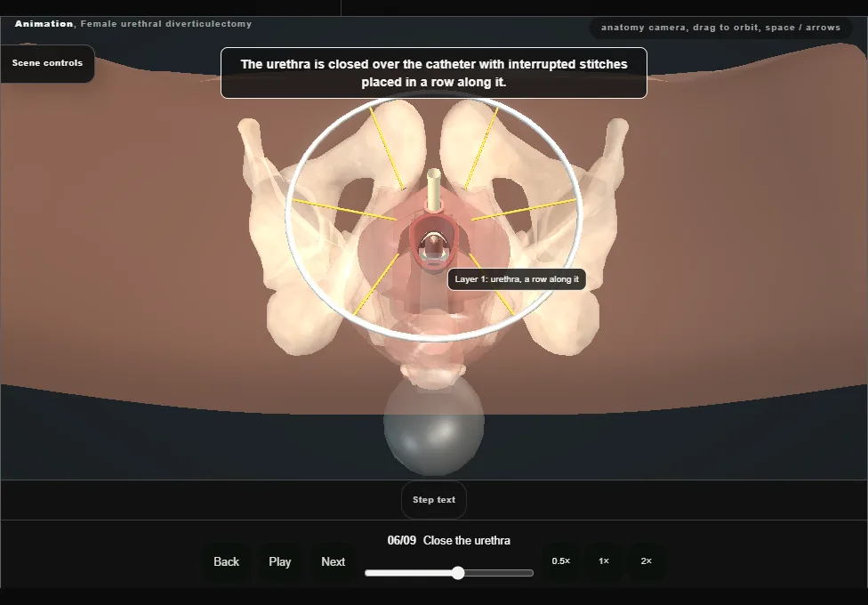
Task: Click the urethra closure caption box
Action: [434, 73]
